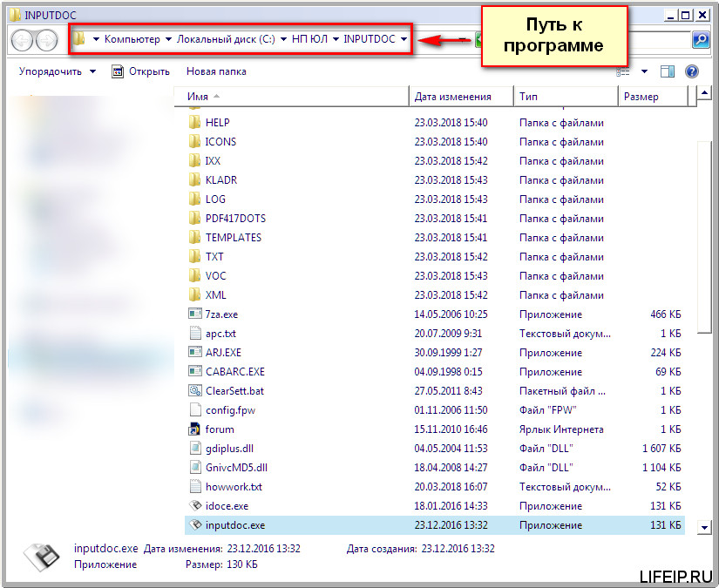Select the file name ClearSett.bat
This screenshot has width=719, height=588.
pos(234,391)
